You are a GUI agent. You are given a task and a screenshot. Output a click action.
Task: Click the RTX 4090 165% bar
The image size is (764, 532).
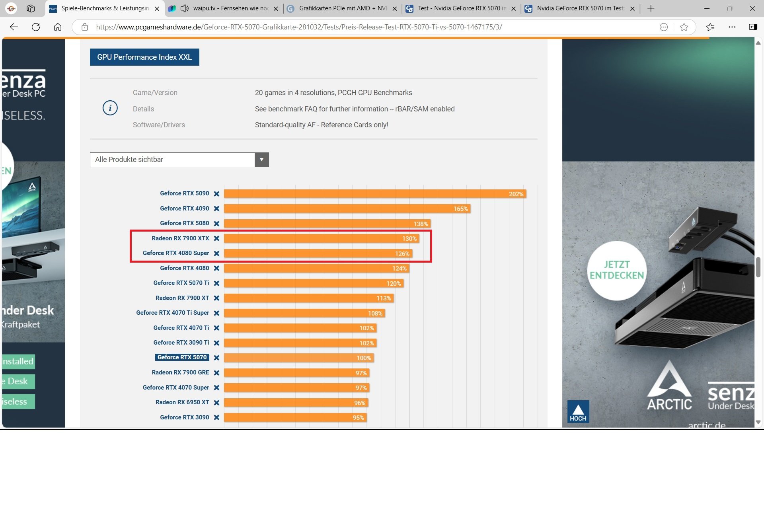pyautogui.click(x=346, y=209)
